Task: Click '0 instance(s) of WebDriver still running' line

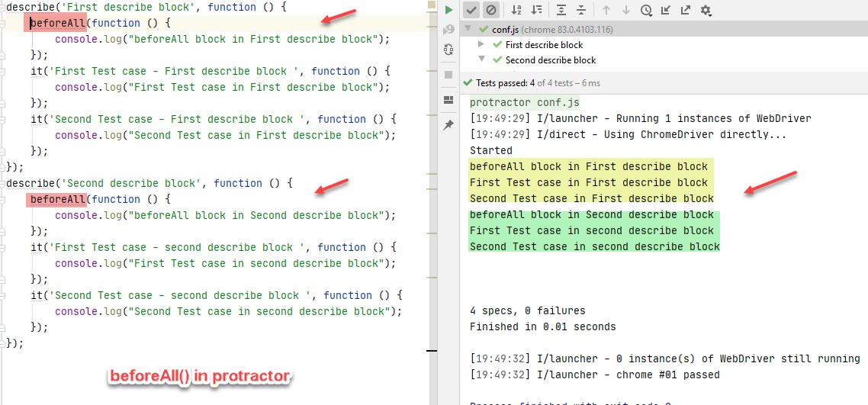Action: [665, 358]
